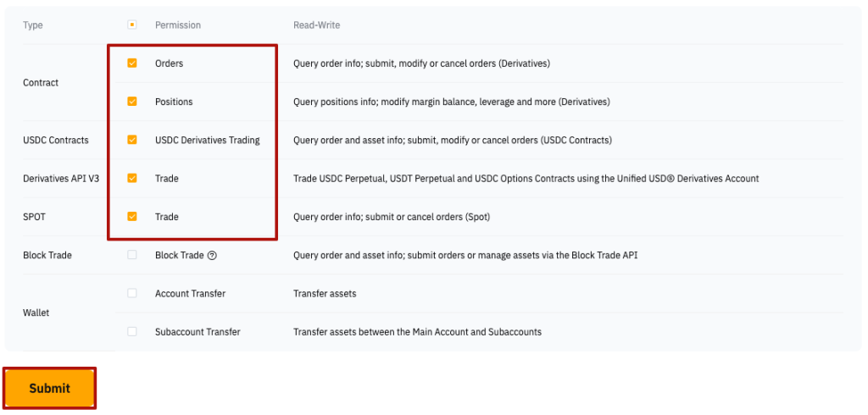Click the 'Transfer assets' description text

tap(325, 293)
